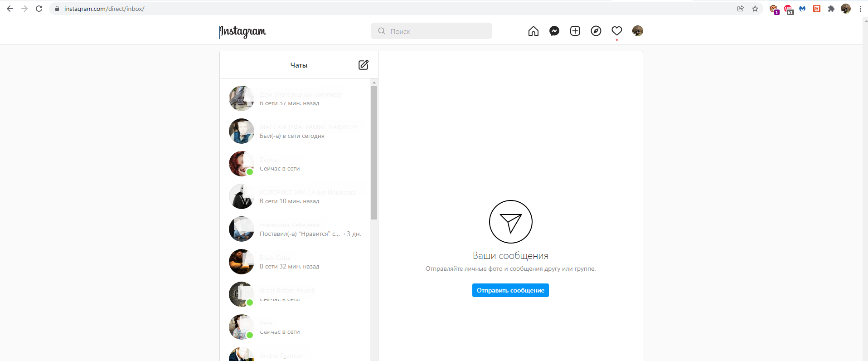This screenshot has height=361, width=868.
Task: Start a new chat with the compose icon
Action: click(x=364, y=65)
